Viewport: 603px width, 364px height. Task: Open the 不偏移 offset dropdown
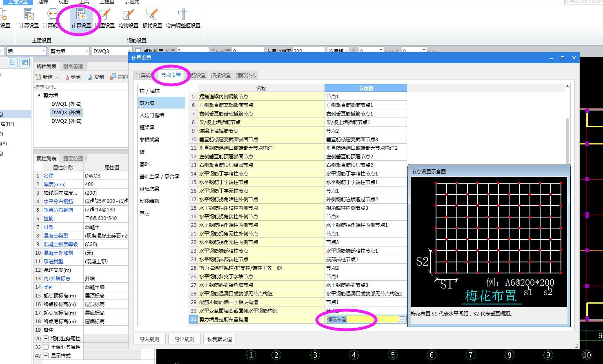point(338,51)
